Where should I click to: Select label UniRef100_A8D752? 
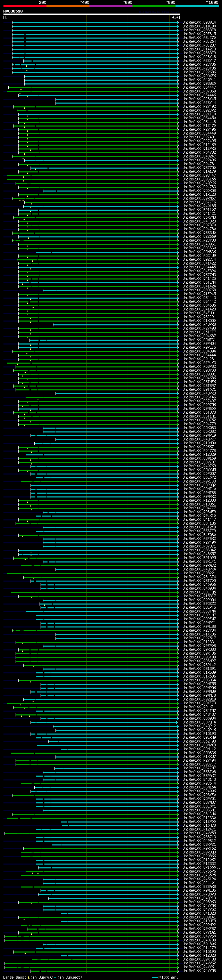point(199,420)
